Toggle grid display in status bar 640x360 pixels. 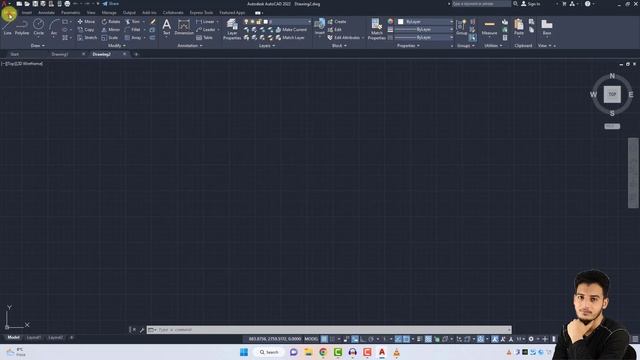point(324,339)
